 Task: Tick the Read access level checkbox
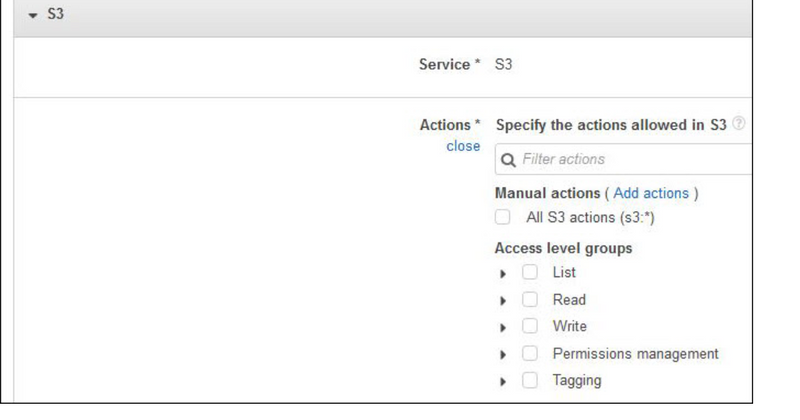click(530, 299)
